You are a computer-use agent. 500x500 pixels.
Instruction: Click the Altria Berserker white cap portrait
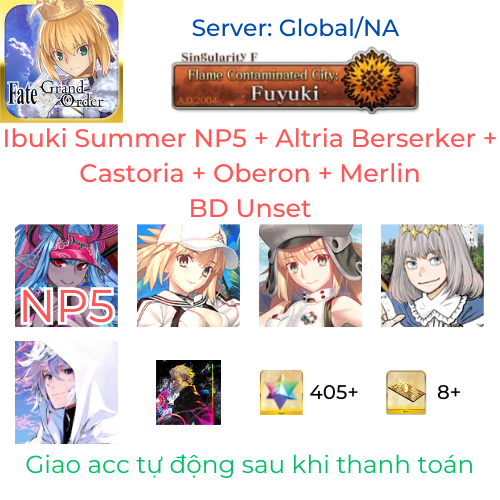click(x=188, y=275)
